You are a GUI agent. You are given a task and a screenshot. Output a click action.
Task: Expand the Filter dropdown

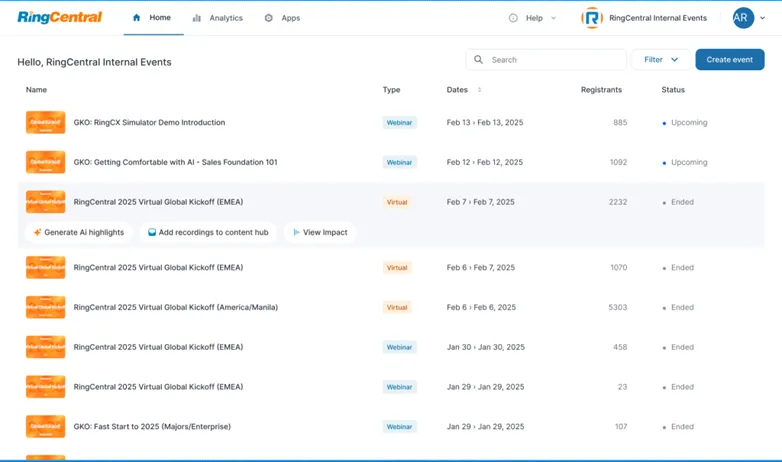point(660,60)
